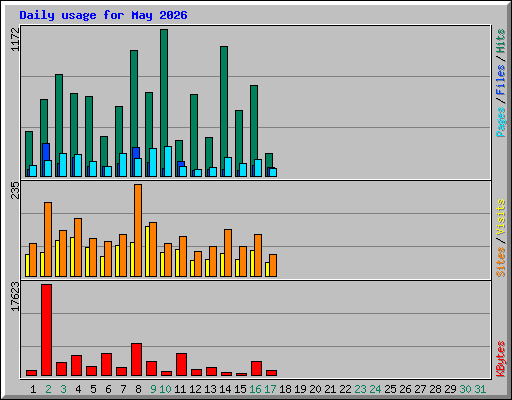Select the 1172 value on the hits axis
512x400 pixels.
pyautogui.click(x=15, y=39)
